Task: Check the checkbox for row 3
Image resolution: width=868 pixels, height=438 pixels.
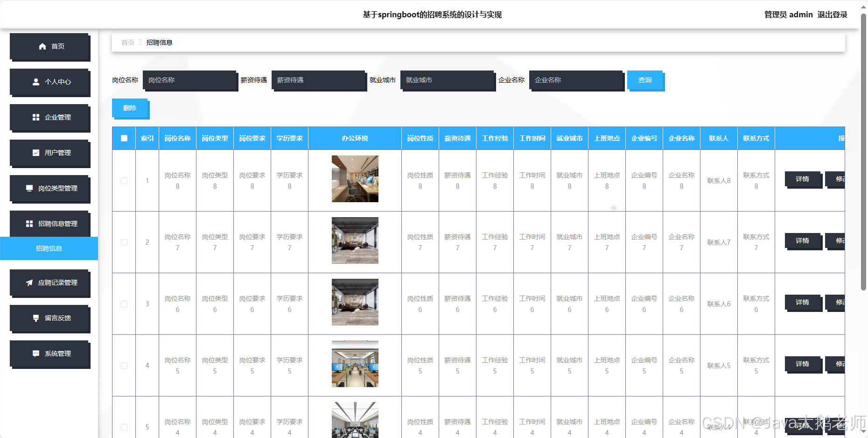Action: [124, 304]
